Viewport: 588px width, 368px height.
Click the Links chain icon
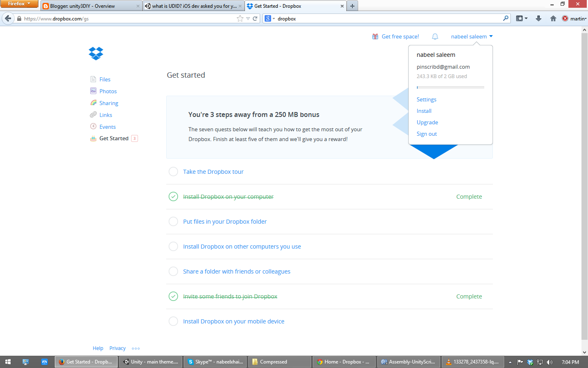pos(94,114)
